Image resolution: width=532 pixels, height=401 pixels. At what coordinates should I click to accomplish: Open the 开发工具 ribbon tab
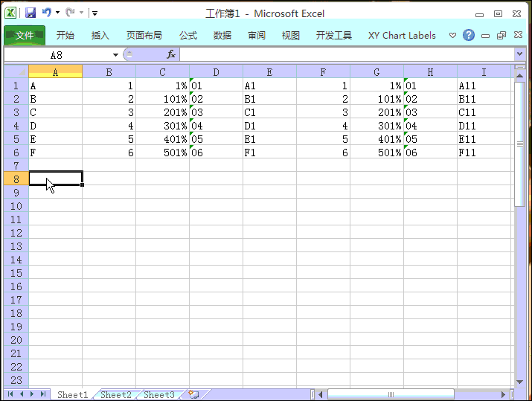pos(334,35)
